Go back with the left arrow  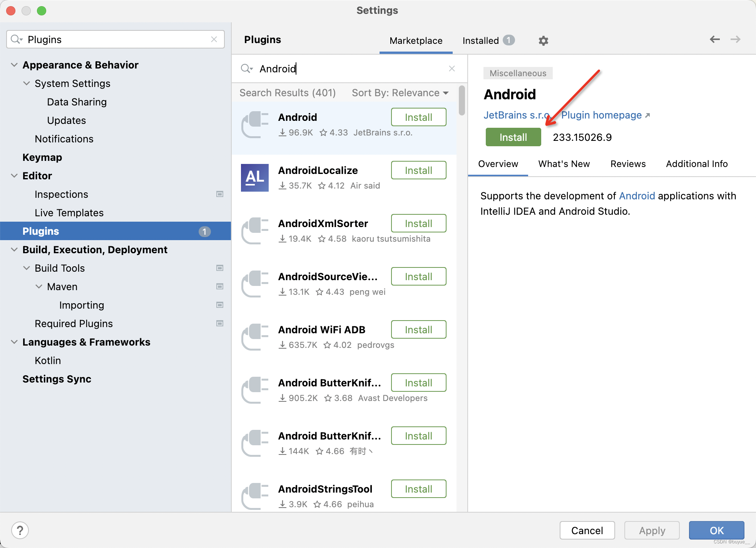[715, 39]
